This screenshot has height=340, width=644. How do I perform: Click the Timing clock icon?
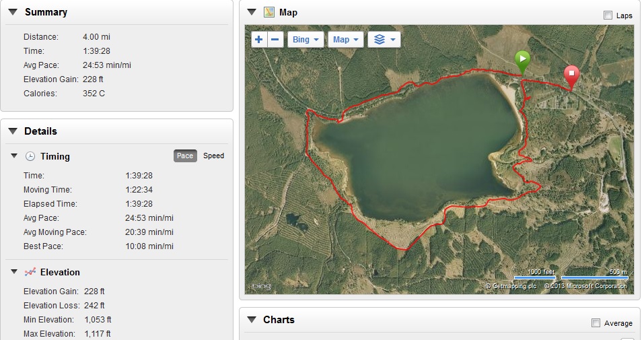30,156
